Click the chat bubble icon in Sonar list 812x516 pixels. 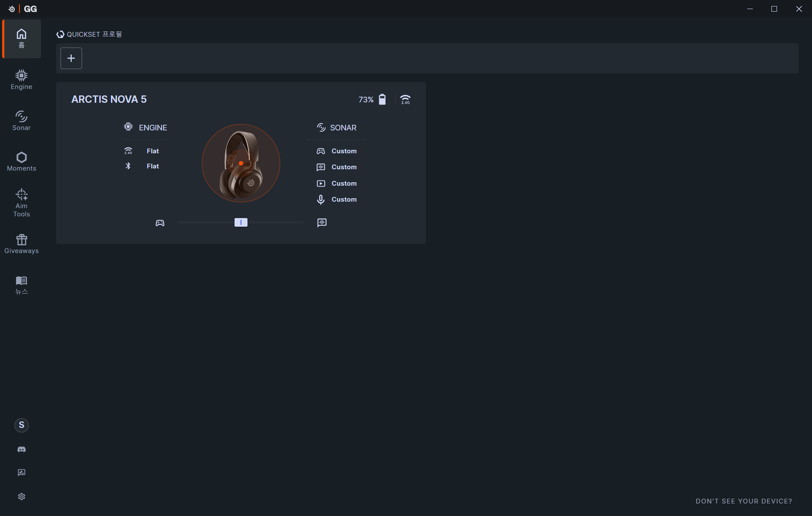(x=321, y=167)
